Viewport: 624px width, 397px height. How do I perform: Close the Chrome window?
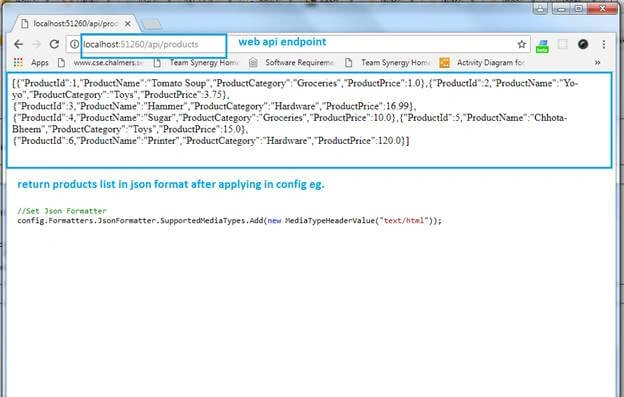(x=603, y=8)
